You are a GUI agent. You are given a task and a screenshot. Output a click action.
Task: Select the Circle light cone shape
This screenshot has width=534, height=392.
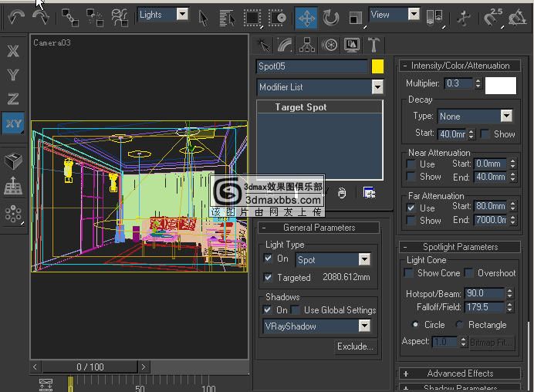pyautogui.click(x=415, y=325)
